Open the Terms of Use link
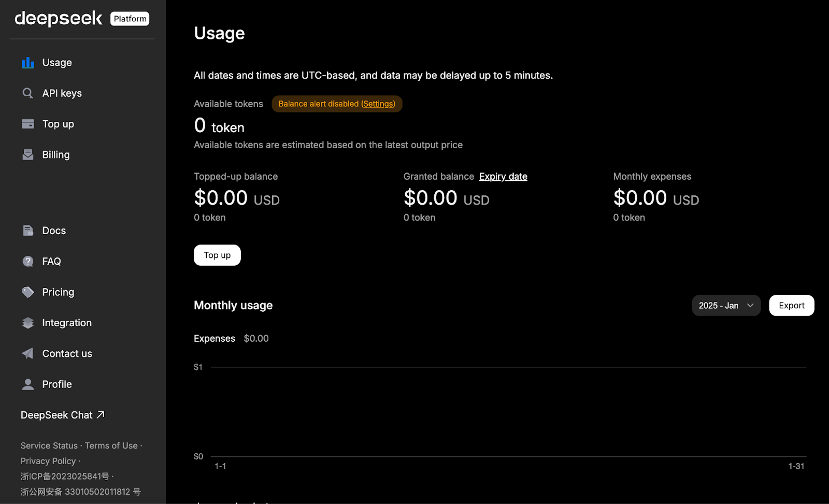Image resolution: width=829 pixels, height=504 pixels. tap(111, 445)
